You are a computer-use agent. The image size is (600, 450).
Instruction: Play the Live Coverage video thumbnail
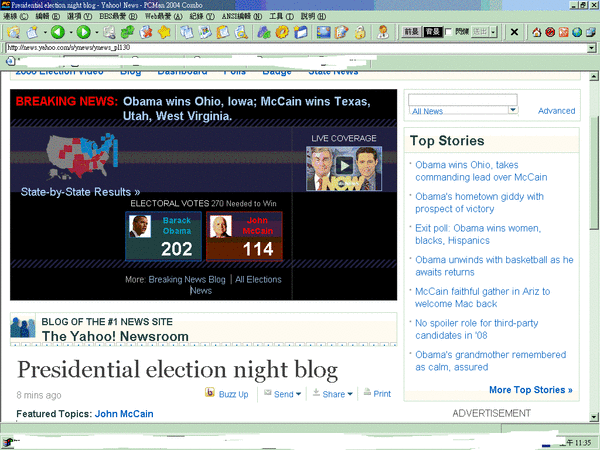[344, 168]
